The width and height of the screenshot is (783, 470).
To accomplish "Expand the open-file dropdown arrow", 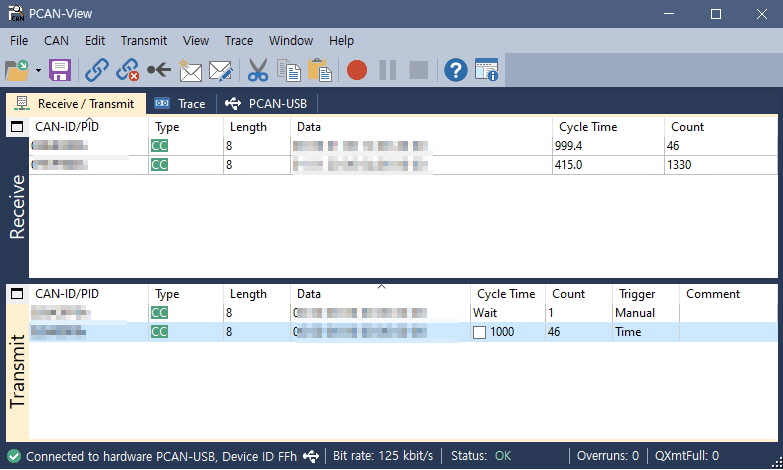I will (x=38, y=70).
